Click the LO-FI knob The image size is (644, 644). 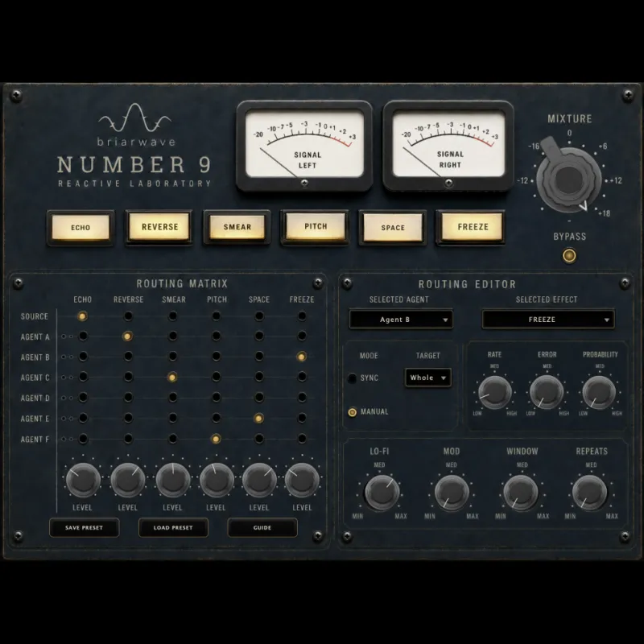click(x=382, y=492)
